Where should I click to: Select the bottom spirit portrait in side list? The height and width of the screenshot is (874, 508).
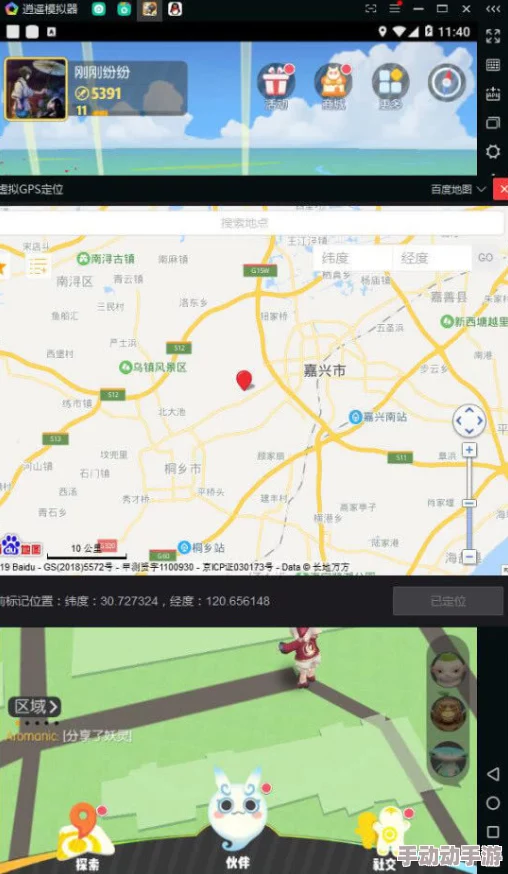448,759
